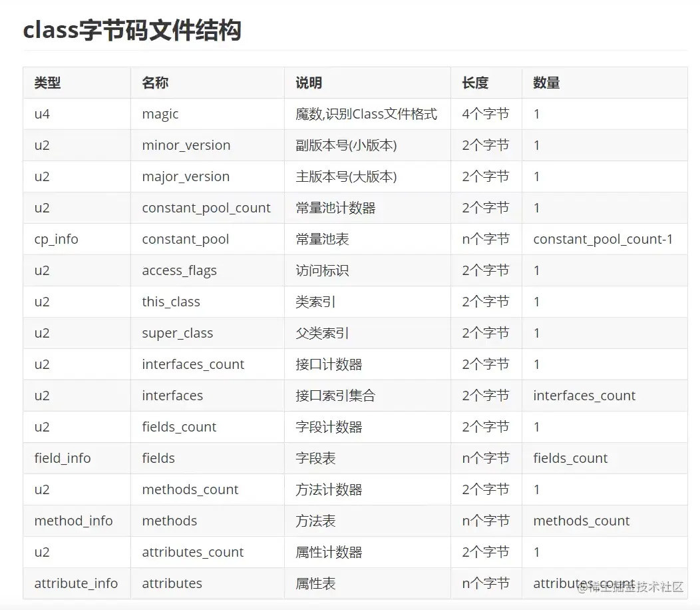Image resolution: width=700 pixels, height=610 pixels.
Task: Click 'n个字节' in the attributes row
Action: point(486,583)
